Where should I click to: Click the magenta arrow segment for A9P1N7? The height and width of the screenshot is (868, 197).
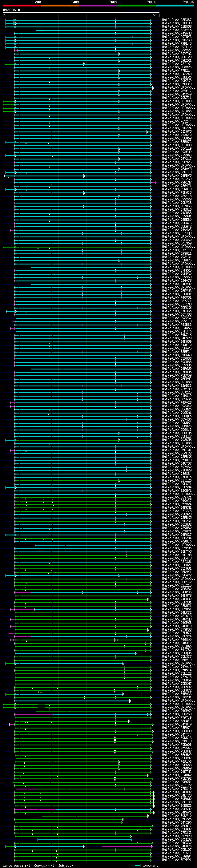(155, 182)
